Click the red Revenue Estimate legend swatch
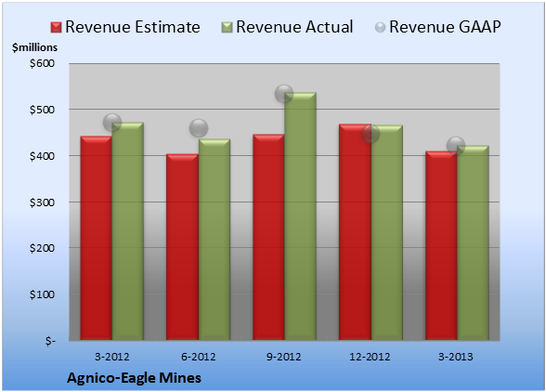 coord(56,28)
